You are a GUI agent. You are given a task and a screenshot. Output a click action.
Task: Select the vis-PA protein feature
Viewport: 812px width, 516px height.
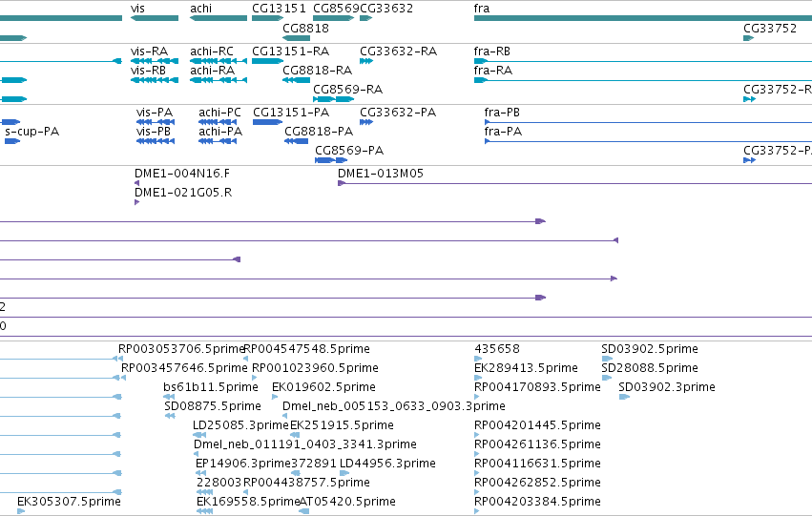[156, 122]
